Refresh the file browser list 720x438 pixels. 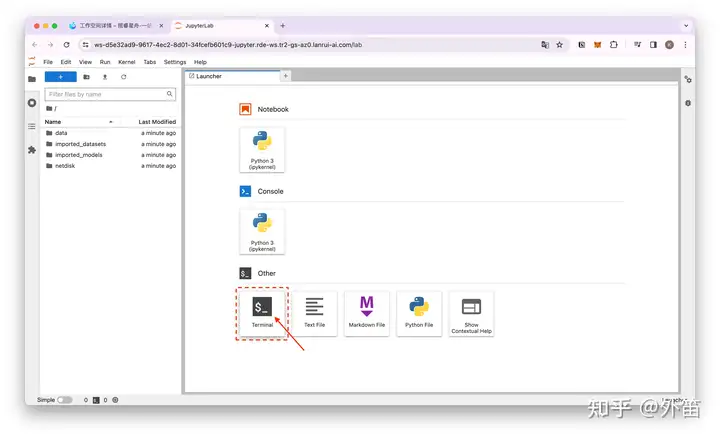pyautogui.click(x=124, y=77)
